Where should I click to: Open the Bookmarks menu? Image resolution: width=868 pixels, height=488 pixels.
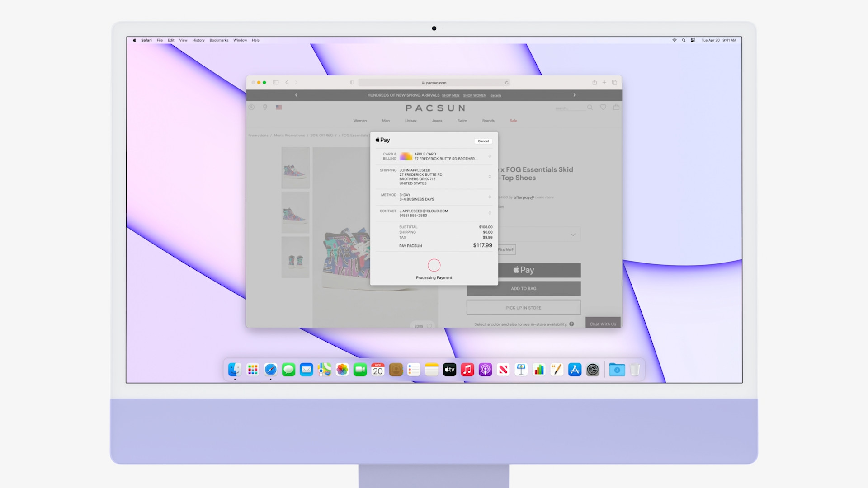click(219, 40)
